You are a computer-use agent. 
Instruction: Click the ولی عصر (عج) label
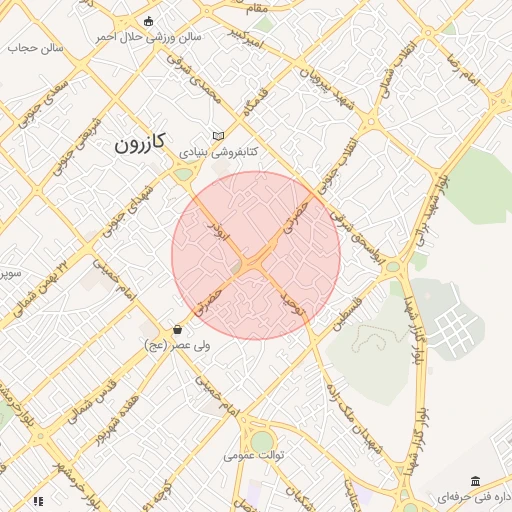tap(178, 346)
